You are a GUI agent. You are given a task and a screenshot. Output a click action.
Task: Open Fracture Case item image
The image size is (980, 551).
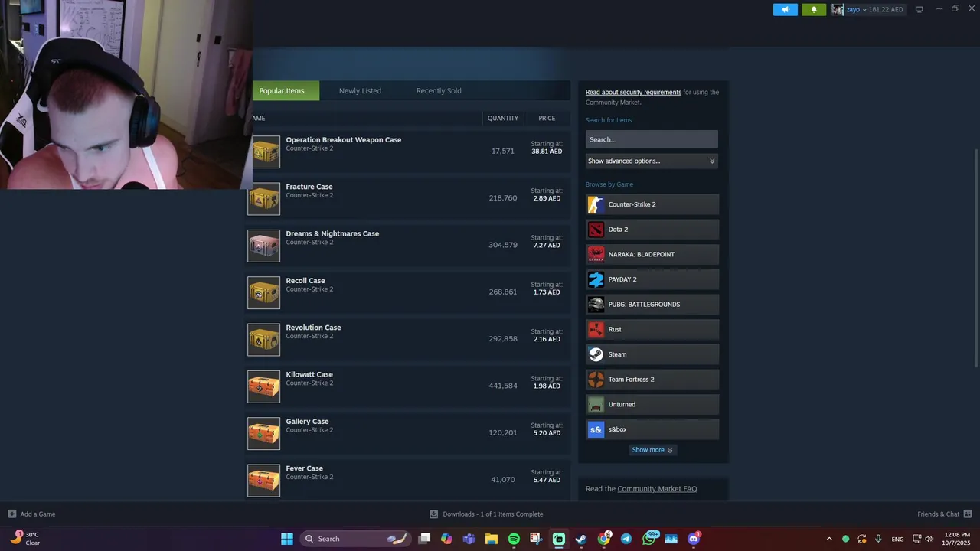(264, 199)
